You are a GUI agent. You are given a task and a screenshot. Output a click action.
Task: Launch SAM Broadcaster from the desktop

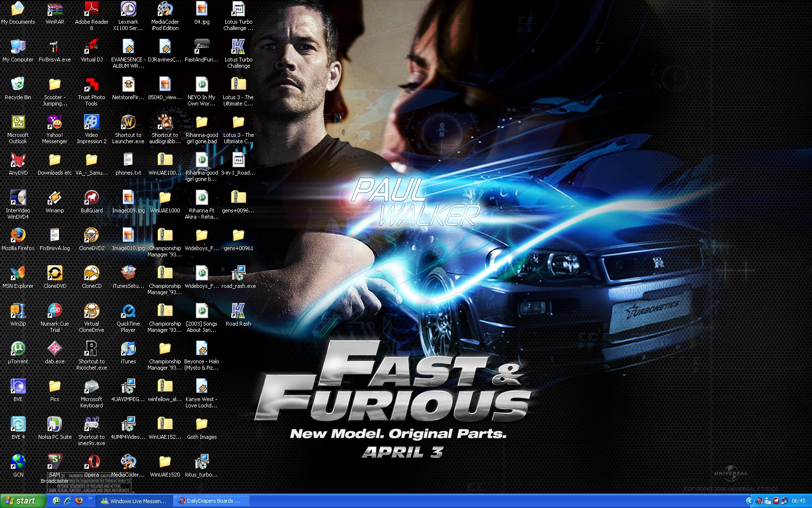55,469
